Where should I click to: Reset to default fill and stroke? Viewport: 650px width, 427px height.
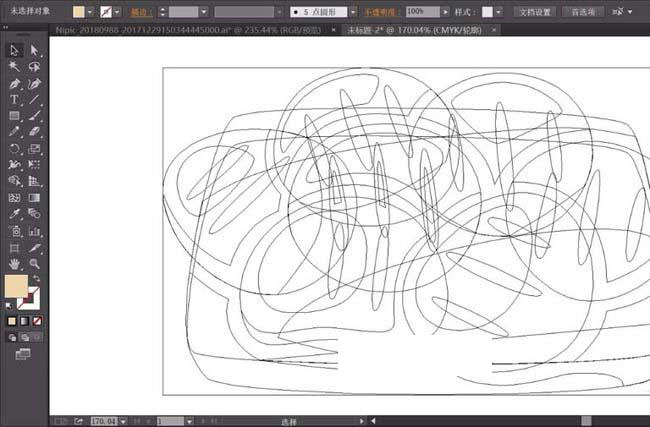point(9,306)
